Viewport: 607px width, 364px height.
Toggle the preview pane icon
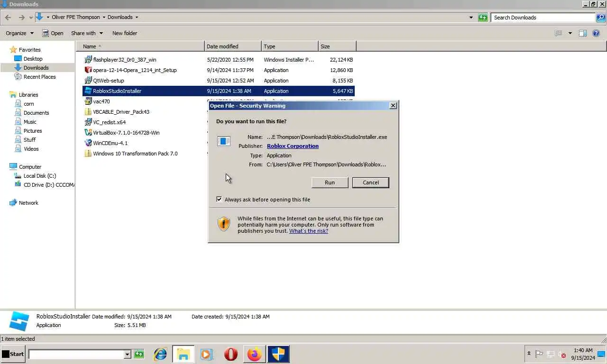583,33
